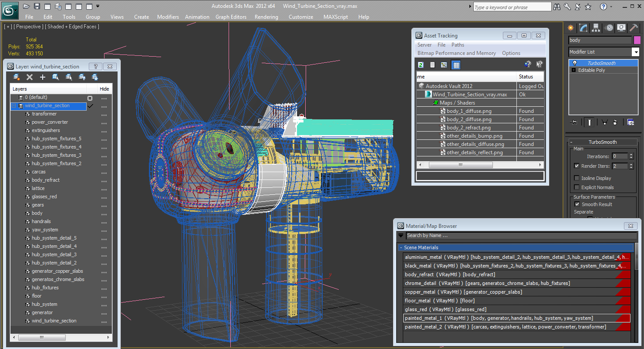The height and width of the screenshot is (349, 644).
Task: Open the Rendering menu
Action: pyautogui.click(x=266, y=17)
